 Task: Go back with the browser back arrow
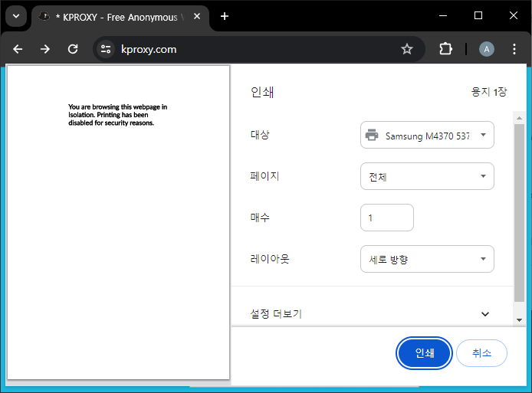pyautogui.click(x=18, y=50)
